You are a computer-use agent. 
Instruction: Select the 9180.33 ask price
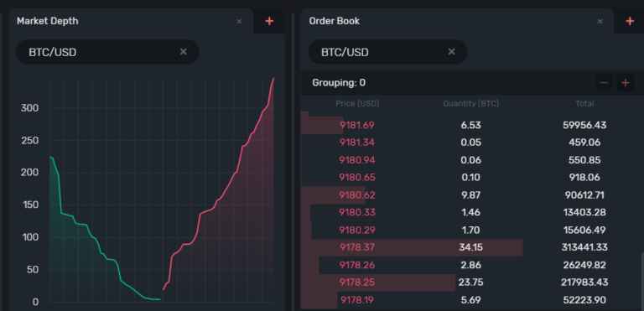pos(357,212)
